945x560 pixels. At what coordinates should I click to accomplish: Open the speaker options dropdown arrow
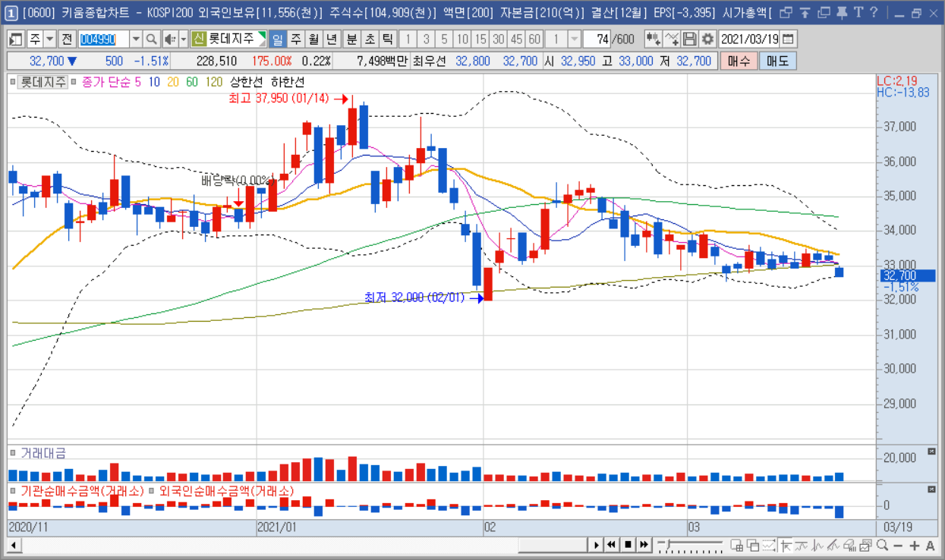click(183, 39)
